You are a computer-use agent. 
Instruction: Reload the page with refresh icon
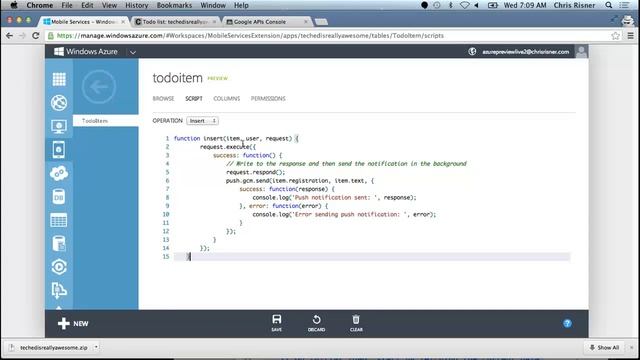36,36
